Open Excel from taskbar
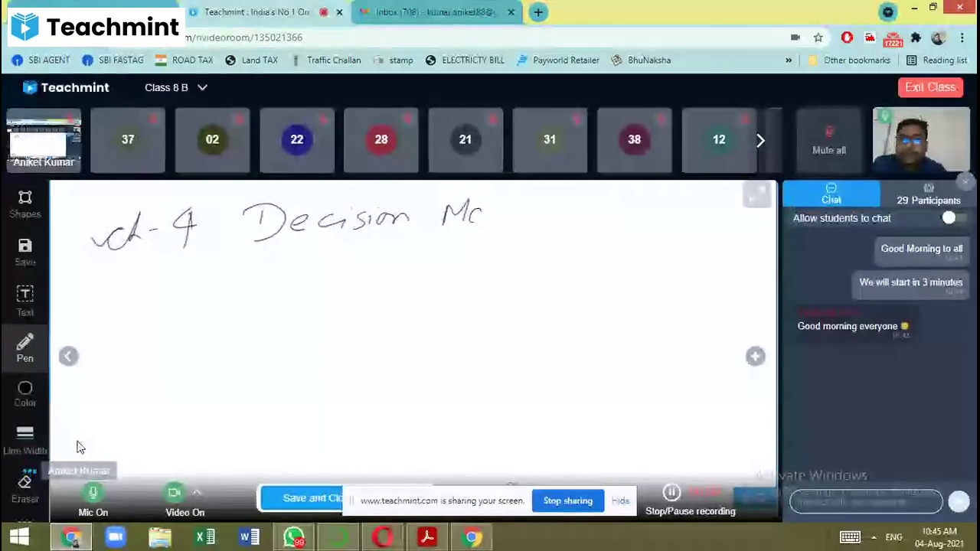The height and width of the screenshot is (551, 980). (x=204, y=537)
